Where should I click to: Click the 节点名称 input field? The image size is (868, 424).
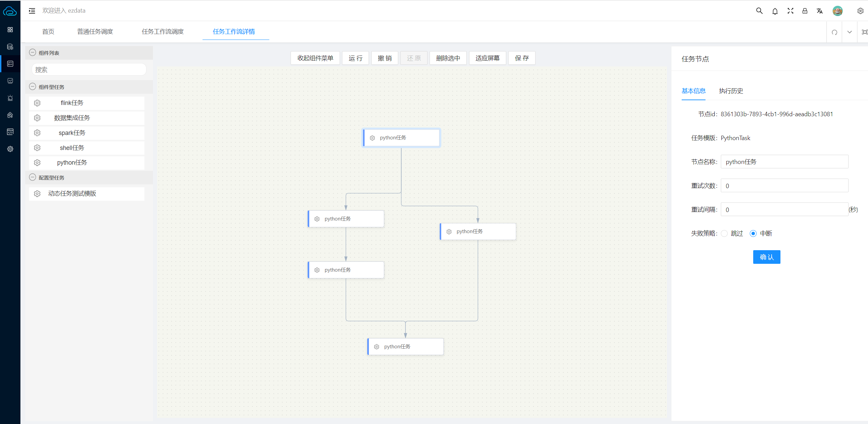(784, 162)
